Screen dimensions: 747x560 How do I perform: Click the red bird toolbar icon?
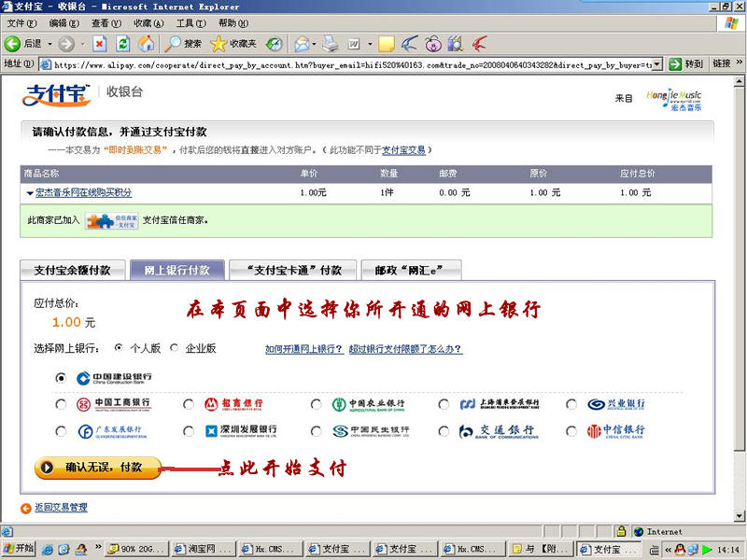(x=480, y=44)
